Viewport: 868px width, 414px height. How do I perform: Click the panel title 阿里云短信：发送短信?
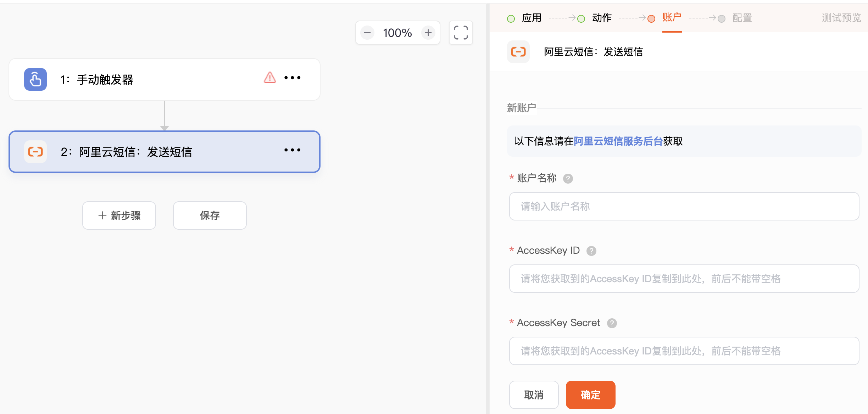point(594,52)
